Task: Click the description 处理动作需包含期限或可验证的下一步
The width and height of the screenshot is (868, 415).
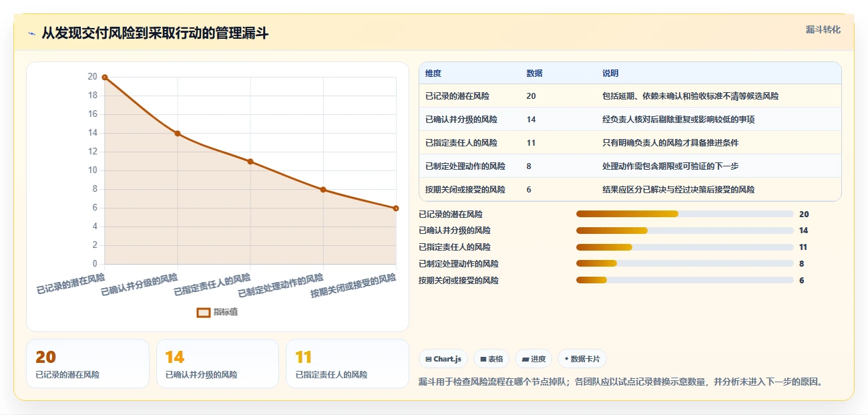Action: [x=670, y=166]
